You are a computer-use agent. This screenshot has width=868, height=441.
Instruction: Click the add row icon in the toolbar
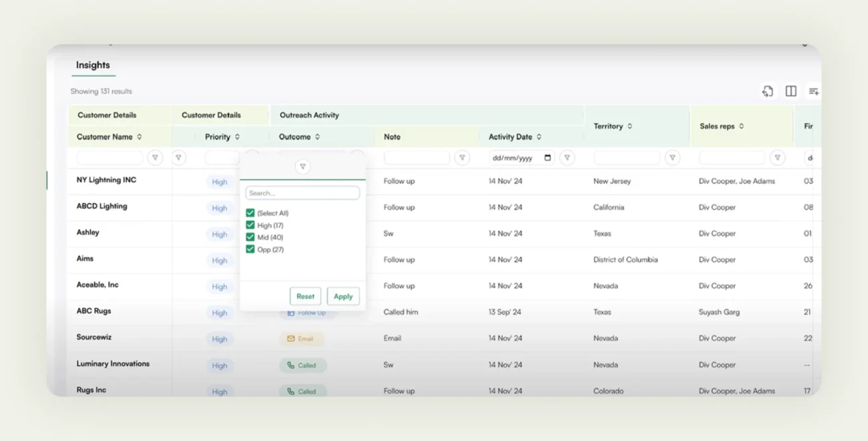point(813,90)
